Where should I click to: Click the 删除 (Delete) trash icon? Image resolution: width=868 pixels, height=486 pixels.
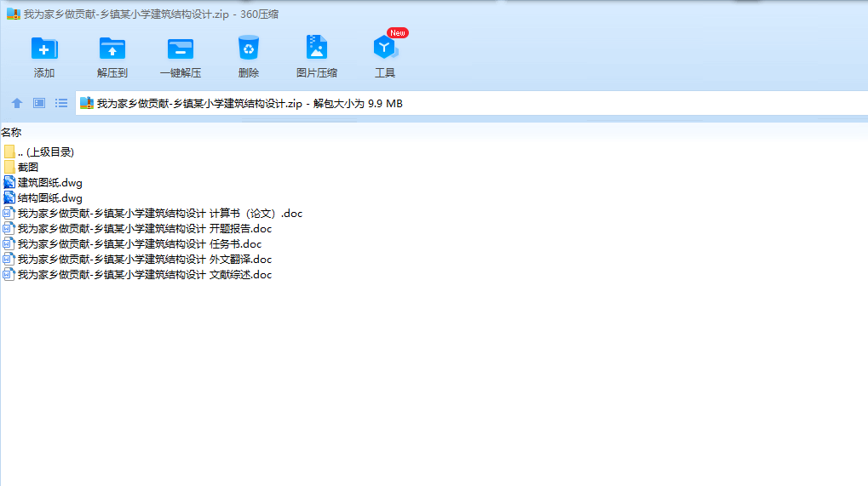coord(249,49)
